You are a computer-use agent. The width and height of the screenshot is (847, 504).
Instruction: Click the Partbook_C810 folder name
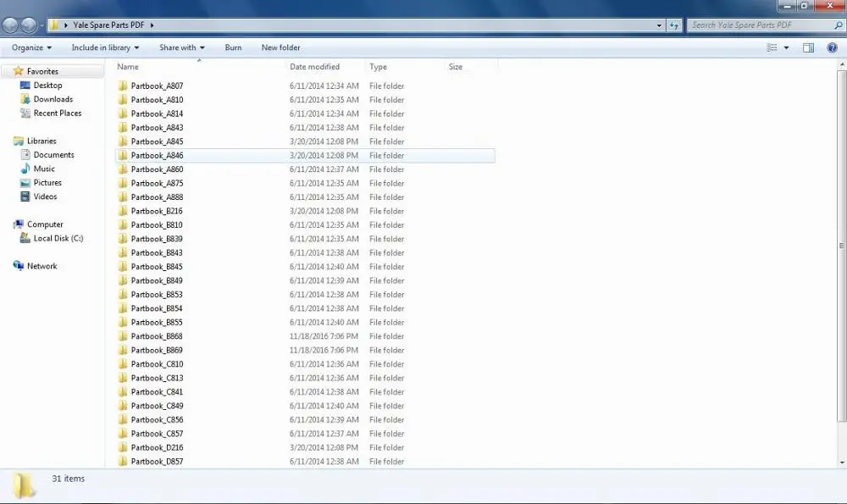point(157,364)
